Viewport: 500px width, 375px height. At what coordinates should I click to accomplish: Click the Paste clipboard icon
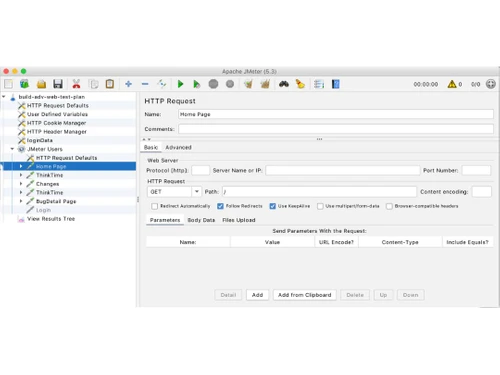pyautogui.click(x=110, y=84)
